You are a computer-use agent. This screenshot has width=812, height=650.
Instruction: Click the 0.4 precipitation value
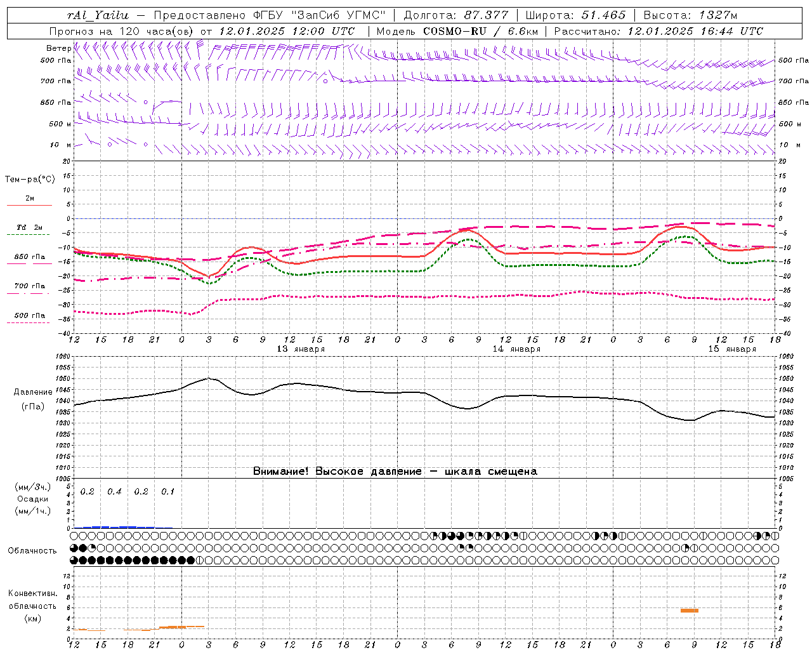click(x=114, y=492)
